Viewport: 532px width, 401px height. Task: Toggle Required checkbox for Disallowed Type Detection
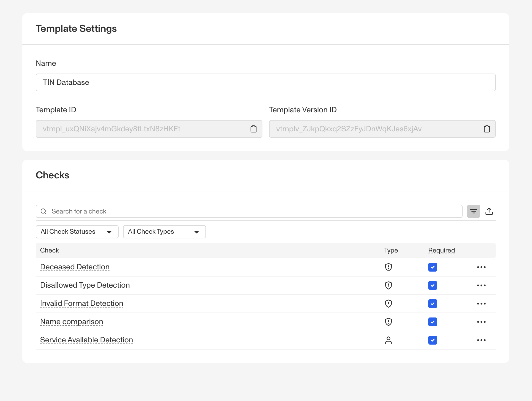tap(432, 285)
